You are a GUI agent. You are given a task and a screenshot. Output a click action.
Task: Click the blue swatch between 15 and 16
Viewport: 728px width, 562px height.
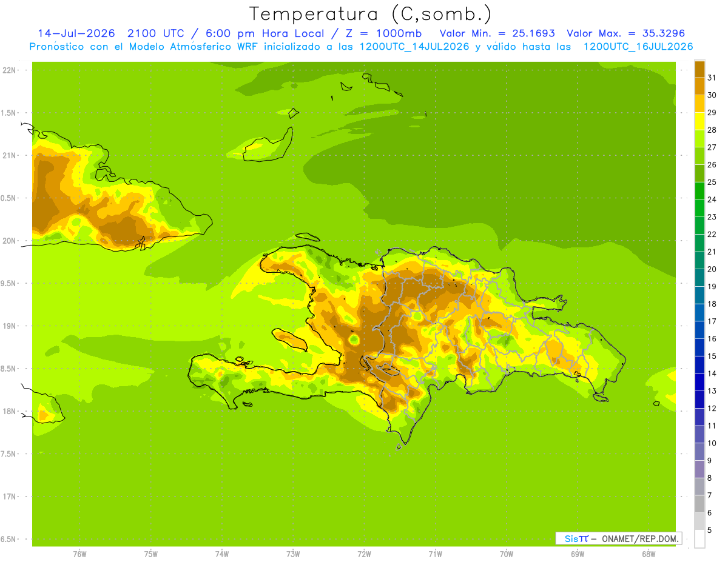[699, 347]
